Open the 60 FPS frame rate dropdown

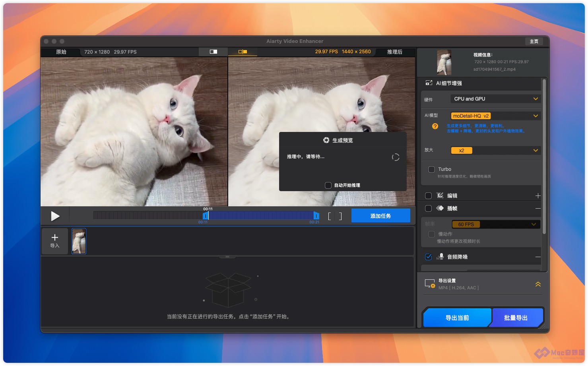pyautogui.click(x=495, y=225)
